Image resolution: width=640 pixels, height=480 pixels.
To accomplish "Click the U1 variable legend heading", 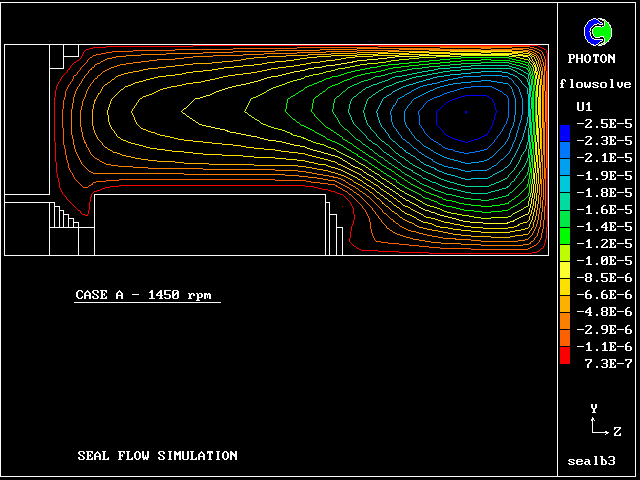I will click(585, 106).
